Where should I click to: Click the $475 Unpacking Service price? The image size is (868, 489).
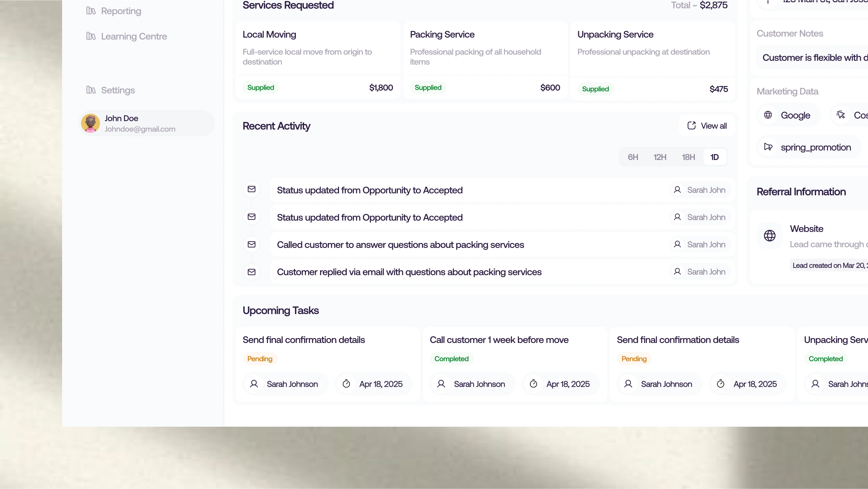(x=719, y=89)
